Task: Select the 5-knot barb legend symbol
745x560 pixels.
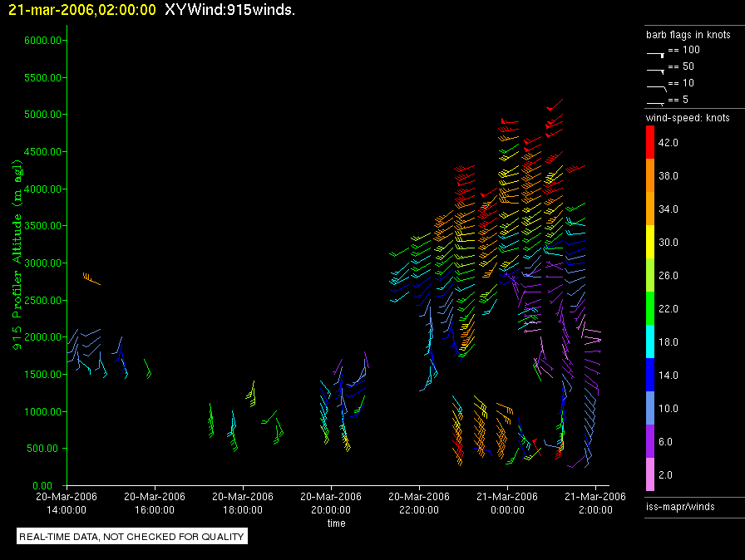Action: (x=655, y=102)
